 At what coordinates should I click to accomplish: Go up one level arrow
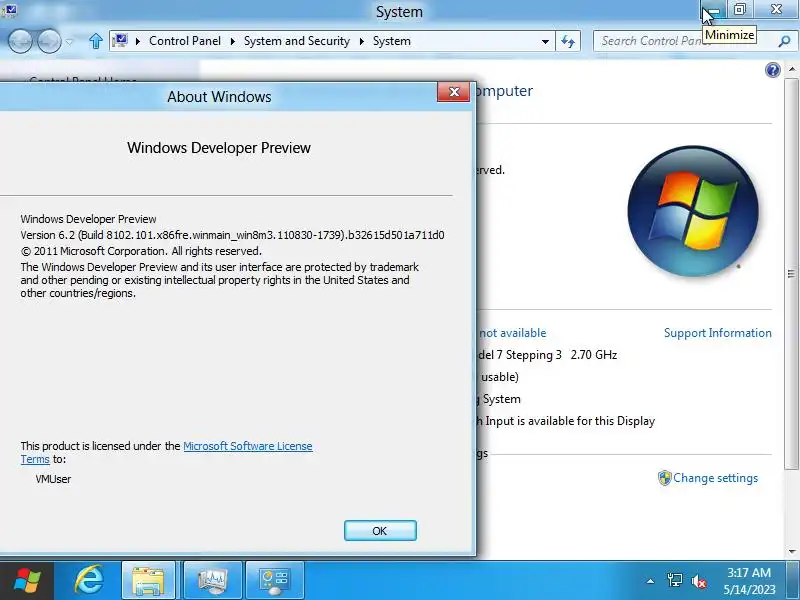[96, 41]
